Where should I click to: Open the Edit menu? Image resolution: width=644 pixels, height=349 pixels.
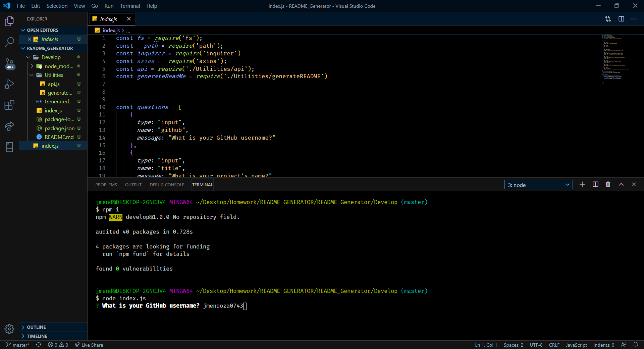(36, 6)
